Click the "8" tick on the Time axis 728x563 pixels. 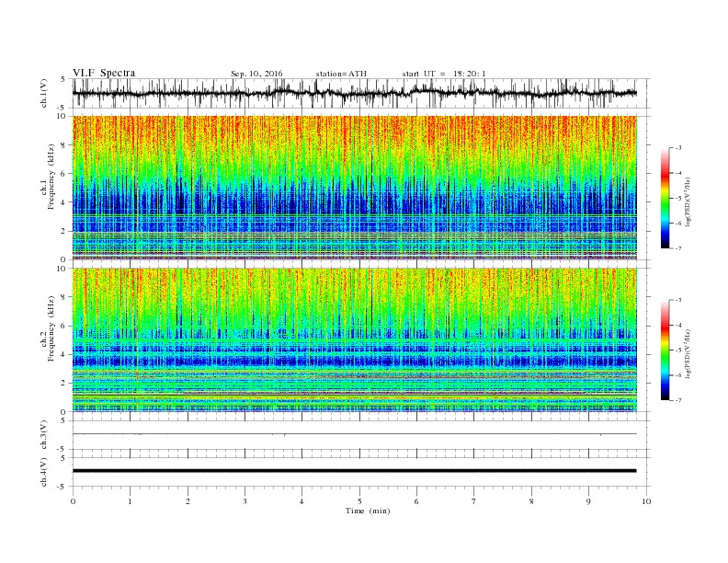point(531,501)
